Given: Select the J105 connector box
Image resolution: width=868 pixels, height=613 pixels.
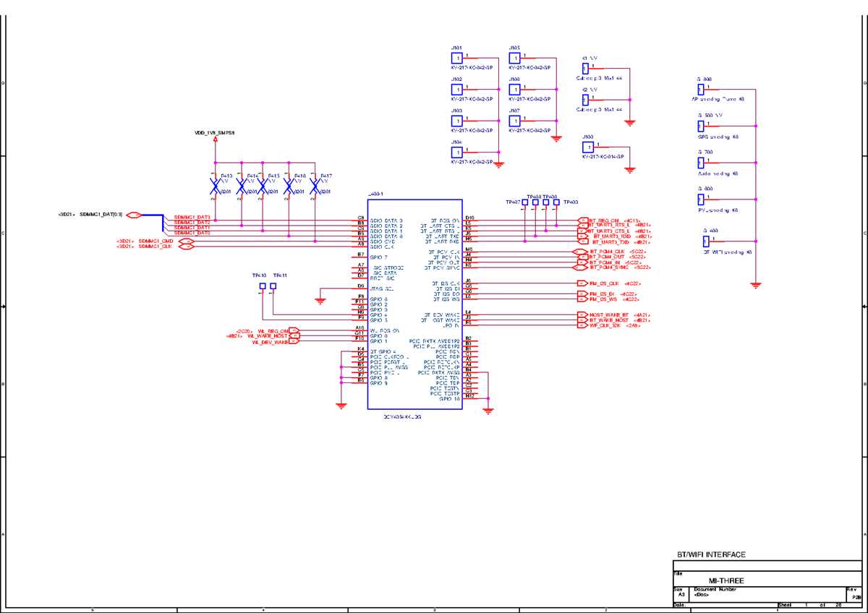Looking at the screenshot, I should [x=514, y=57].
